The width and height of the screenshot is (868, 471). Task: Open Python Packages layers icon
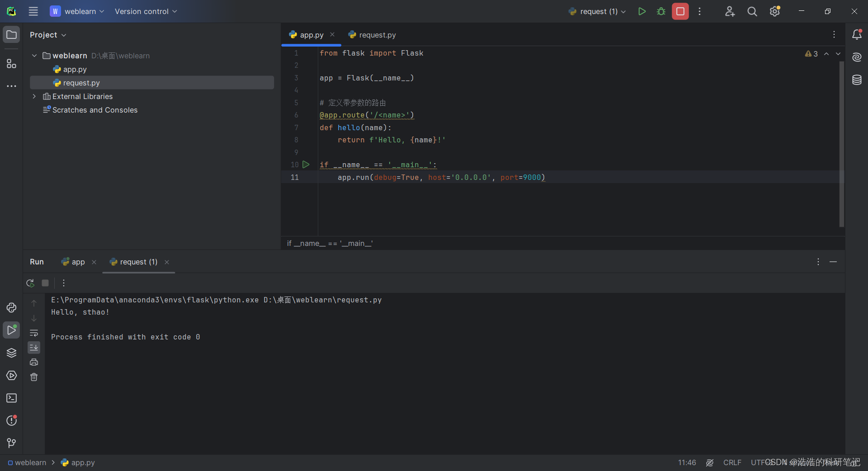[11, 353]
